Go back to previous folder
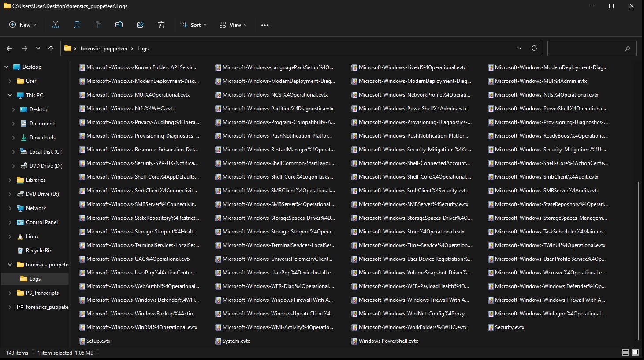Viewport: 644px width, 360px height. click(x=9, y=49)
